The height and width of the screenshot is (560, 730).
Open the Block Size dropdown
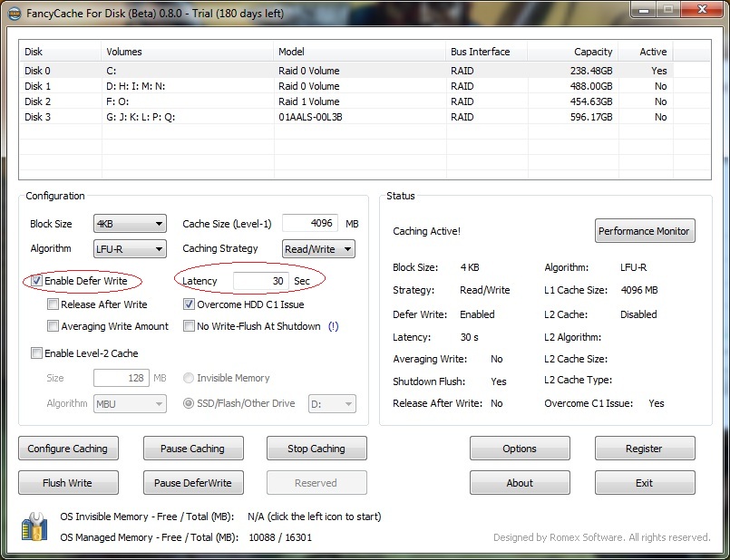click(x=130, y=224)
